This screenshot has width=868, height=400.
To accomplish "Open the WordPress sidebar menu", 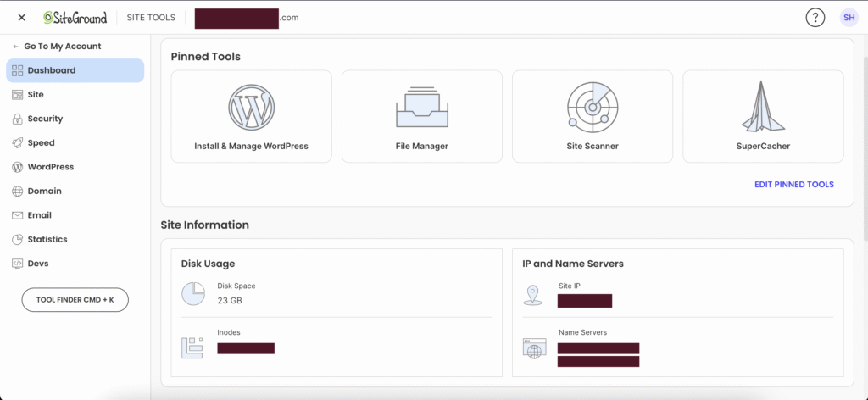I will click(x=50, y=167).
